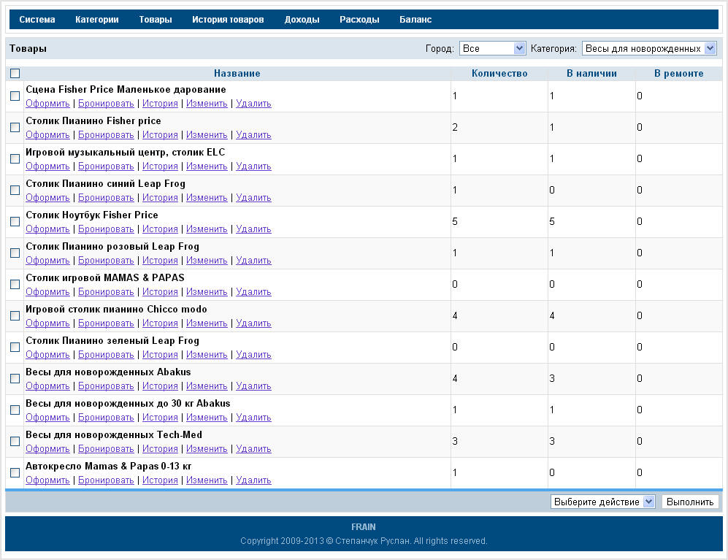Click product name Столик Ноутбук Fisher Price
728x560 pixels.
pos(92,215)
